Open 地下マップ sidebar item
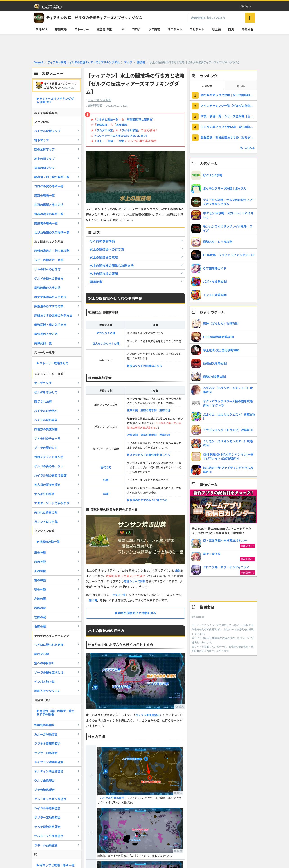Screen dimensions: 289x868 pyautogui.click(x=56, y=140)
